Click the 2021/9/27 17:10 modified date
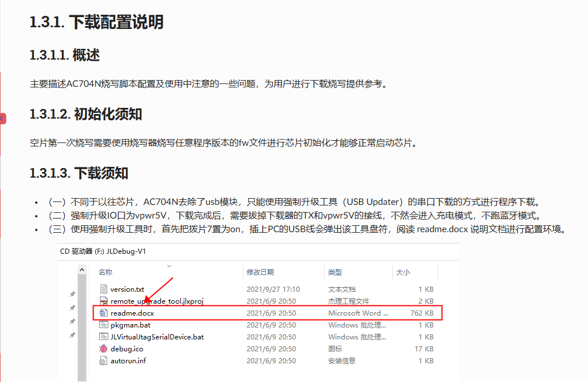This screenshot has height=382, width=588. click(x=273, y=289)
